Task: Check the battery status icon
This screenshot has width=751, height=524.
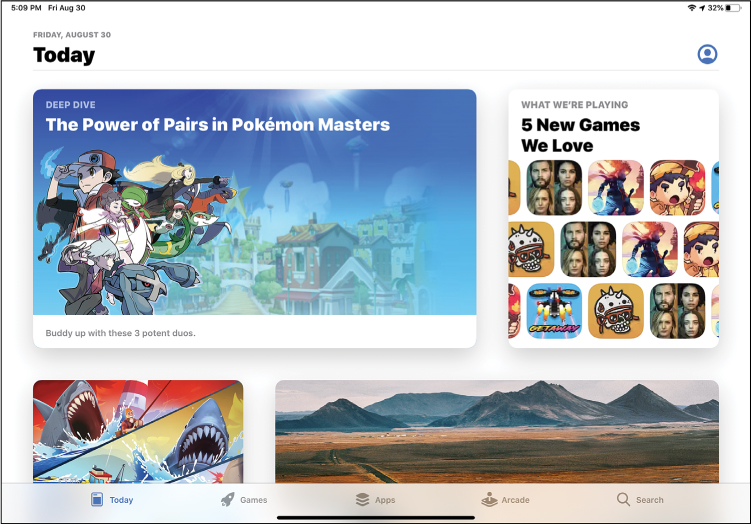Action: tap(733, 8)
